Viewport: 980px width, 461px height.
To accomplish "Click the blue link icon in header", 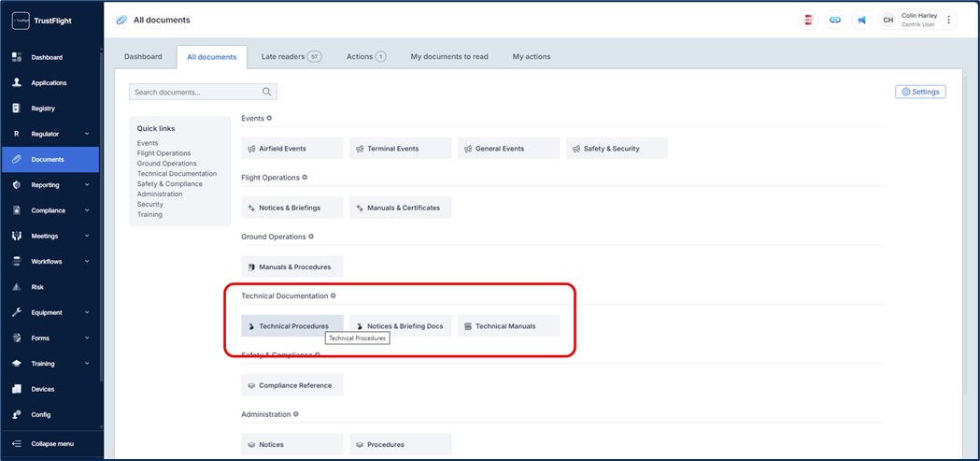I will click(x=835, y=20).
